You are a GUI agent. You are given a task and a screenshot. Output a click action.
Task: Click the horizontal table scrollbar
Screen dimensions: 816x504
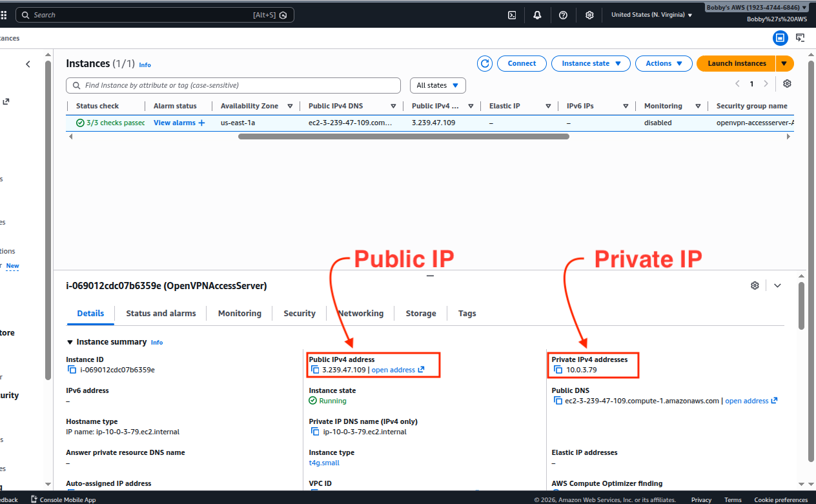[x=403, y=137]
